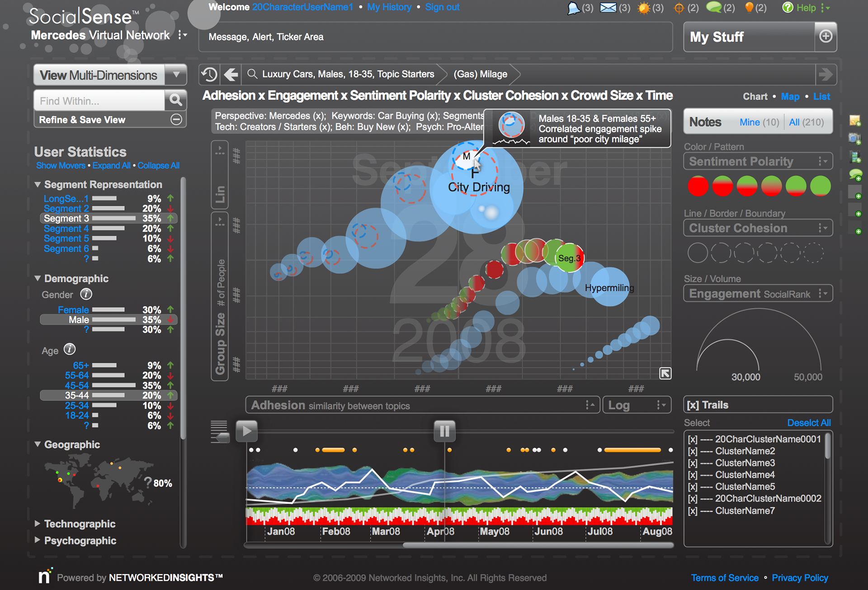This screenshot has width=868, height=590.
Task: Click the orange lightbulb ideas icon
Action: (x=749, y=7)
